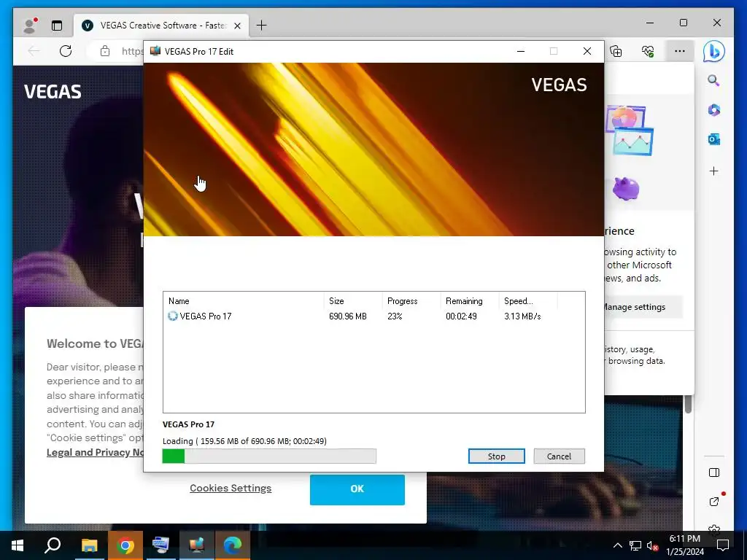Add a sidebar app with plus icon

pyautogui.click(x=713, y=171)
